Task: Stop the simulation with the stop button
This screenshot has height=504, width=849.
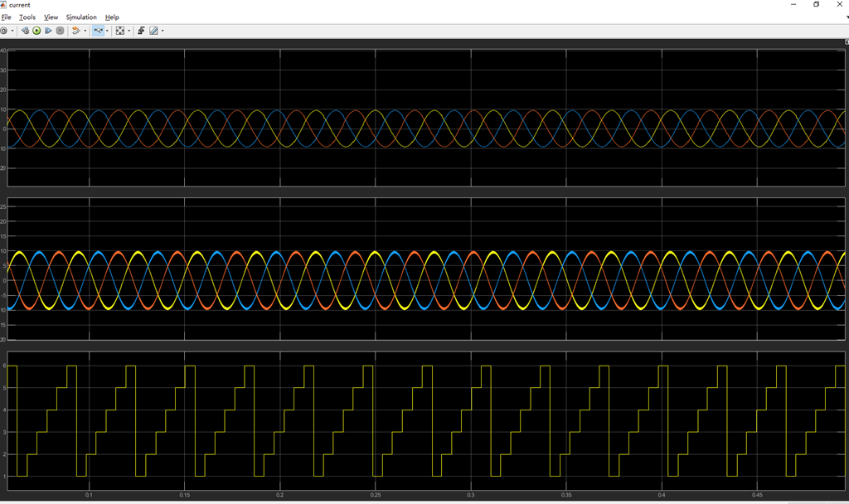Action: pyautogui.click(x=60, y=31)
